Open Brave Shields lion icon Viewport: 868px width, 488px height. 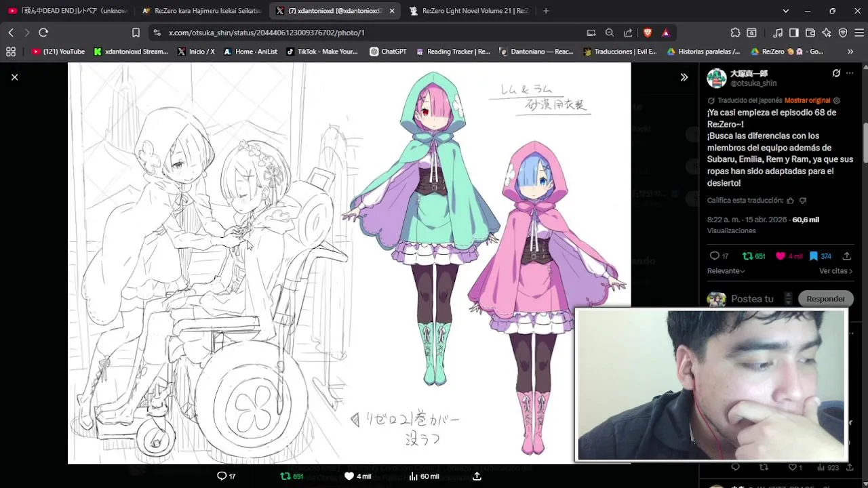click(648, 33)
